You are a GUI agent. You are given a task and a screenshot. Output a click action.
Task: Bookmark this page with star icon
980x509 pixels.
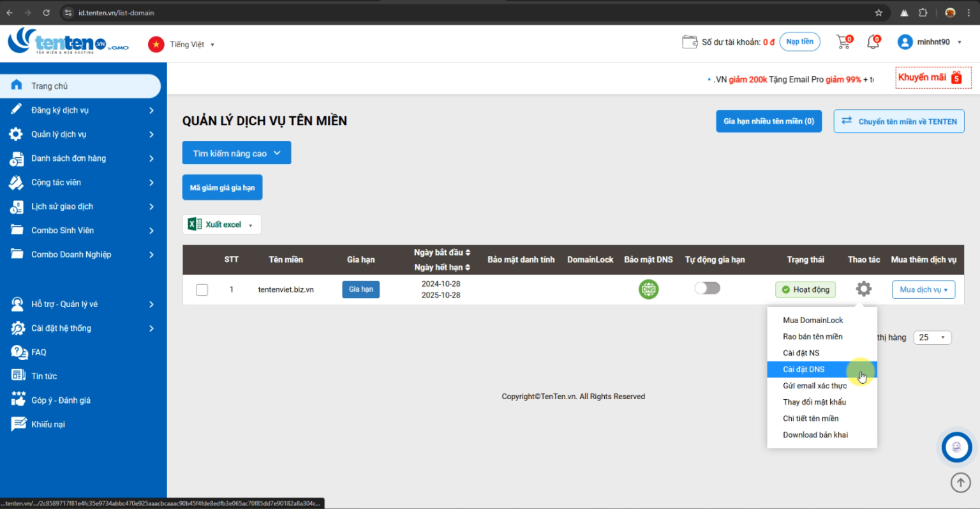click(879, 13)
